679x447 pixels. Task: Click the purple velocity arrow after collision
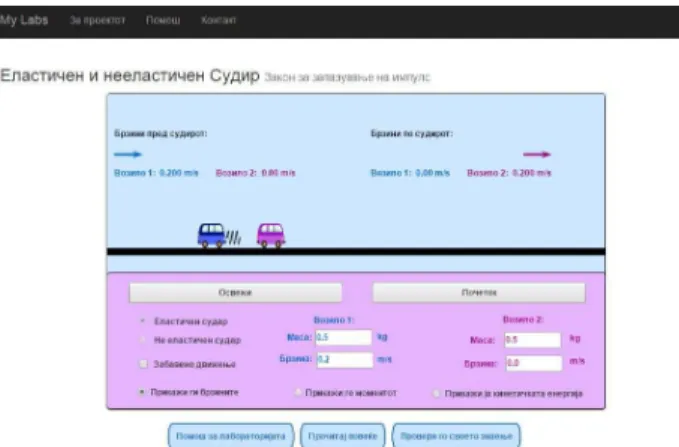(x=537, y=154)
